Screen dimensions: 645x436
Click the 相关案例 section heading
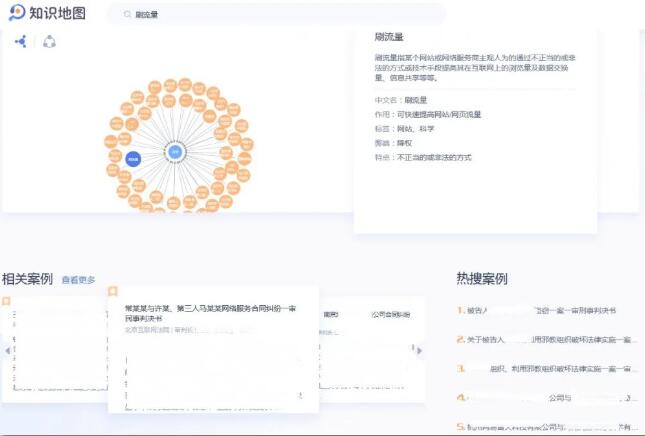[x=28, y=279]
